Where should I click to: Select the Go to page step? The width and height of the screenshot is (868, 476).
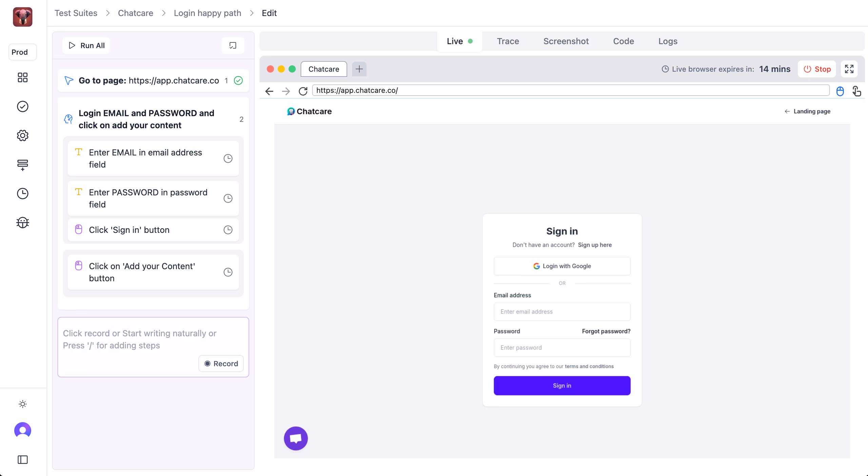(x=153, y=80)
